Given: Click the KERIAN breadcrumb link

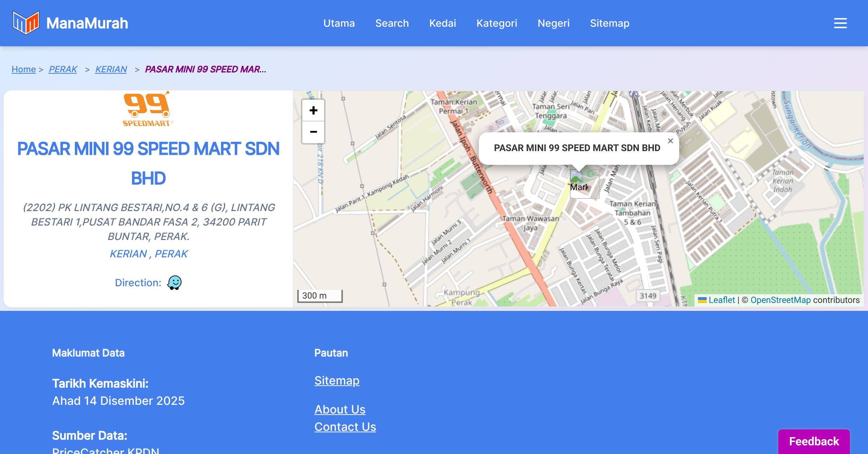Looking at the screenshot, I should pyautogui.click(x=111, y=69).
